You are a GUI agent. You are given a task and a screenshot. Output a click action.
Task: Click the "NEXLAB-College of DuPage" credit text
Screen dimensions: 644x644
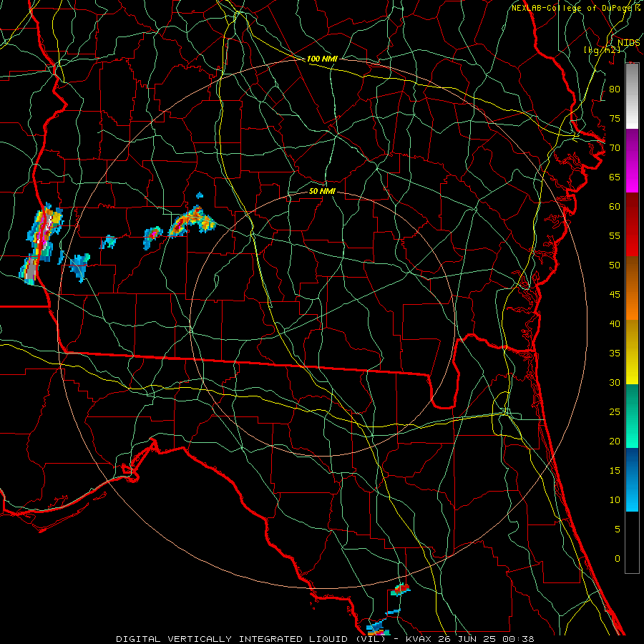coord(572,8)
